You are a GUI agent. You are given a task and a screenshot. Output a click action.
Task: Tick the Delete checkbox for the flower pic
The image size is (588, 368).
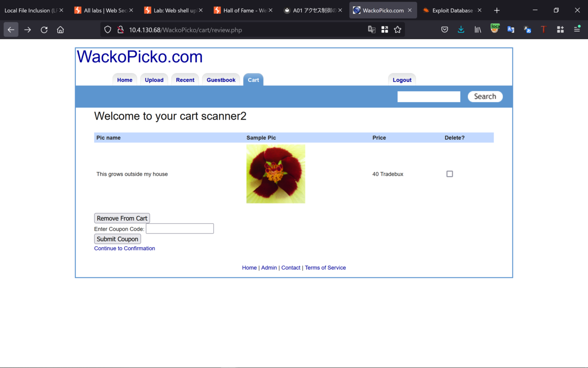[x=450, y=174]
